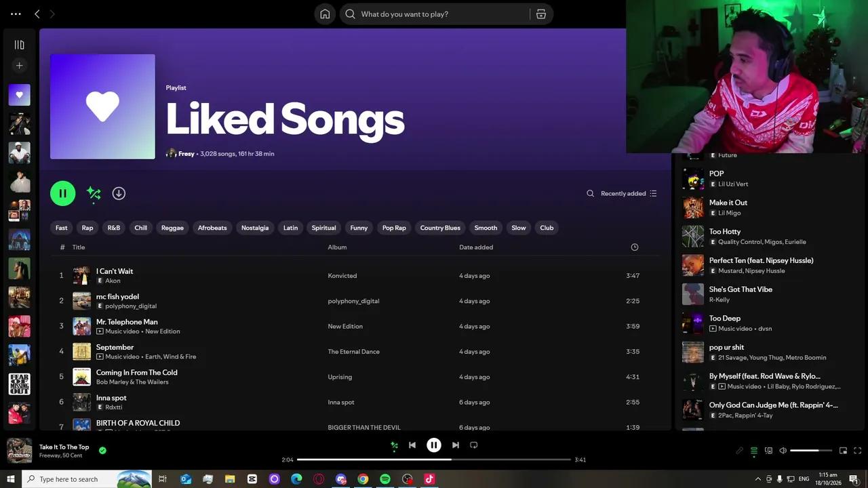This screenshot has width=868, height=488.
Task: Open the Akon artist link
Action: click(113, 281)
